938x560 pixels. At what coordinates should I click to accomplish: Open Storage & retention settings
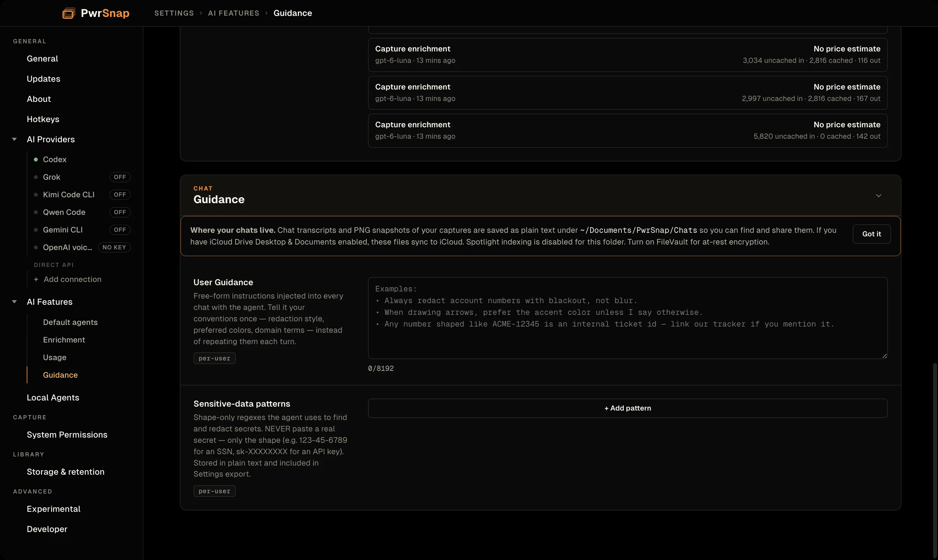[x=66, y=472]
